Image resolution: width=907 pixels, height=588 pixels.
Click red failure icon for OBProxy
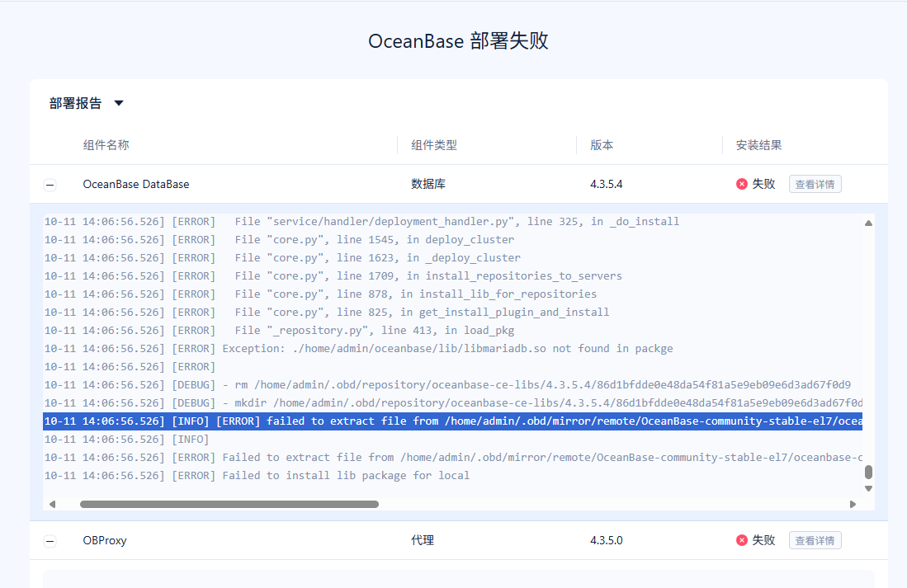tap(741, 540)
